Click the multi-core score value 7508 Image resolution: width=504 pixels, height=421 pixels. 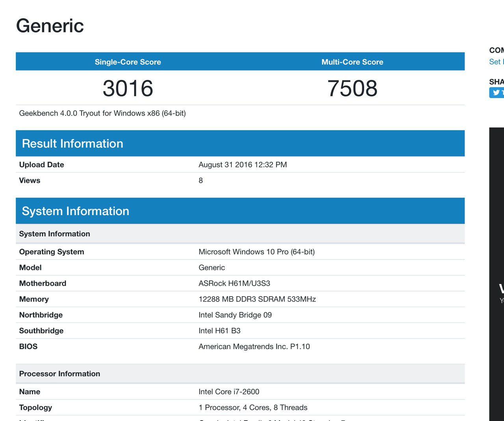[352, 88]
